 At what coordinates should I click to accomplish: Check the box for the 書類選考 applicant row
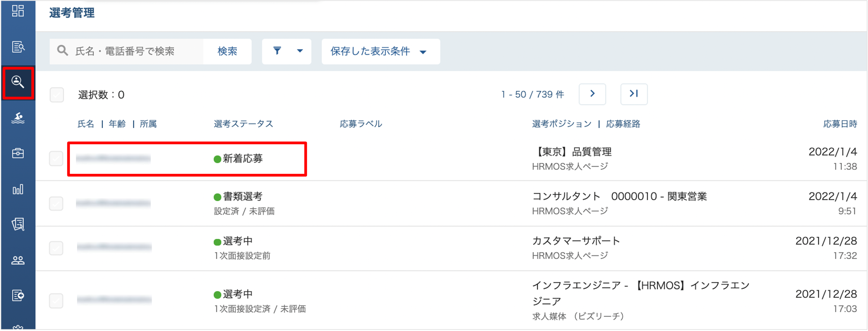point(56,203)
